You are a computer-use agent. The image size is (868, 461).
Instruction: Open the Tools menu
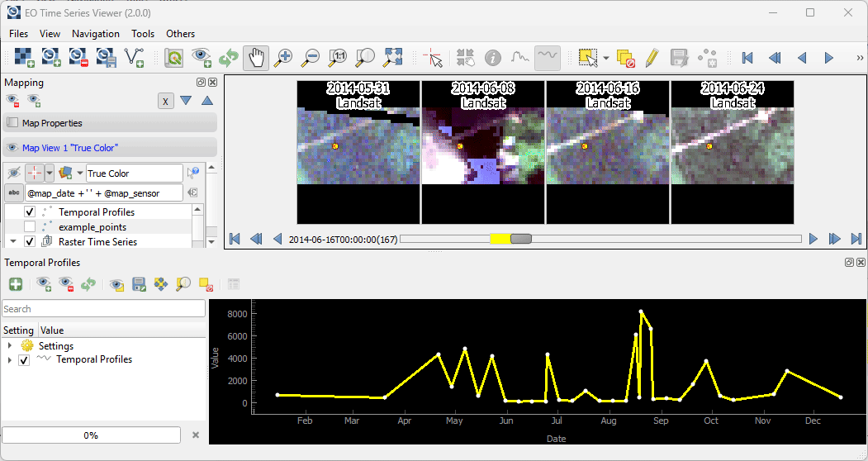pos(143,33)
